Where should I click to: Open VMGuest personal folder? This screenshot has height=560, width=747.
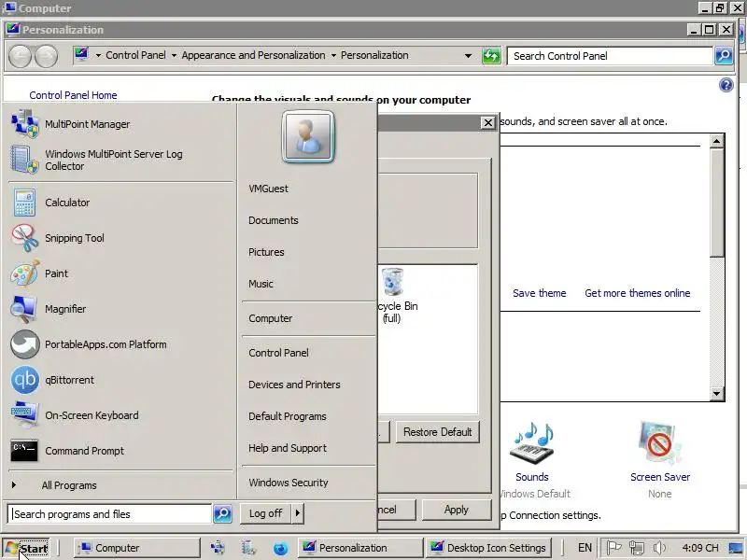pos(268,189)
